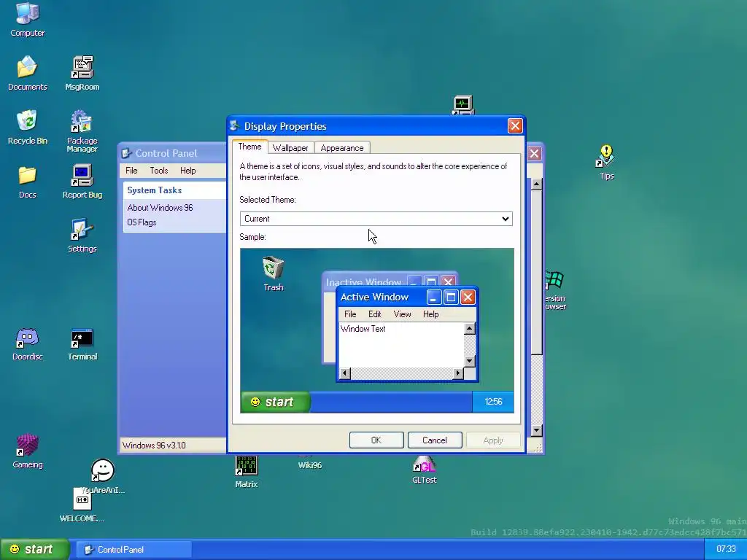
Task: Open the system monitor icon above Display Properties
Action: (462, 105)
